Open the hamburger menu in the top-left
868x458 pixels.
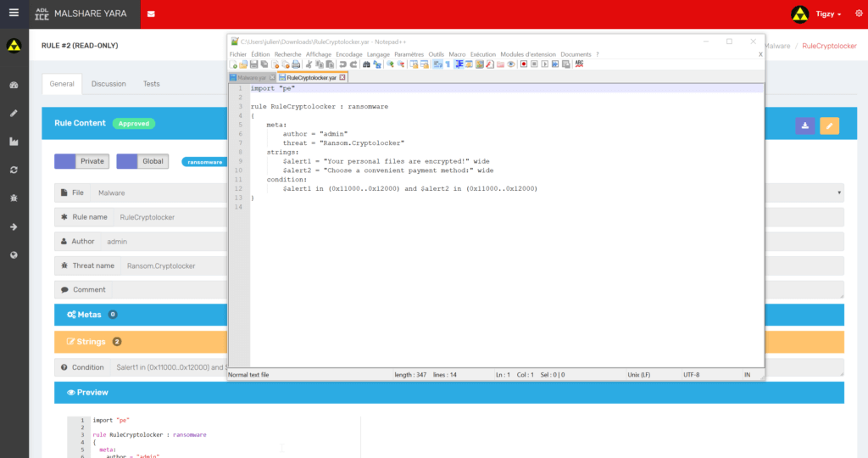tap(14, 14)
